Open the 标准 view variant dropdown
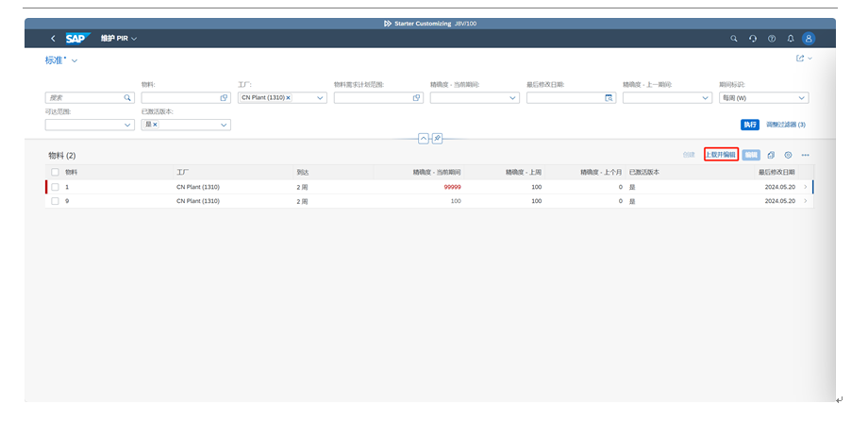Screen dimensions: 868x421 75,60
